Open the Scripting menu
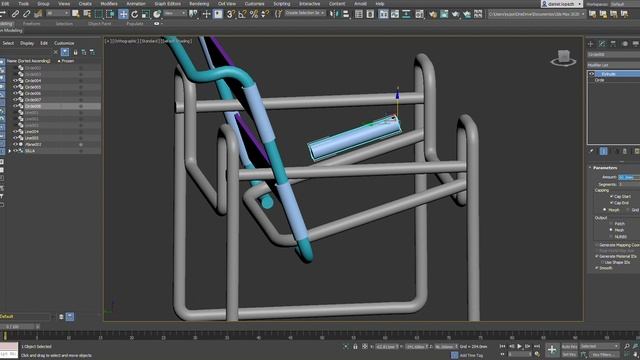Image resolution: width=640 pixels, height=360 pixels. coord(282,4)
